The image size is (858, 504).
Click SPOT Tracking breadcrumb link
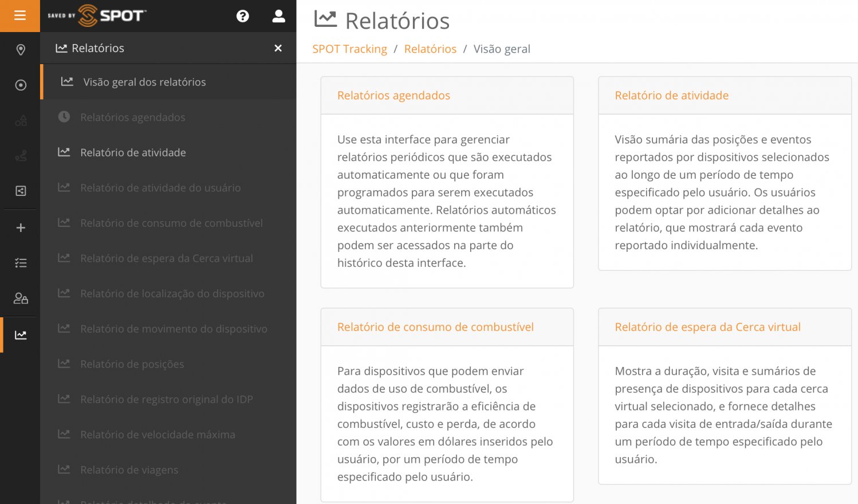coord(349,49)
